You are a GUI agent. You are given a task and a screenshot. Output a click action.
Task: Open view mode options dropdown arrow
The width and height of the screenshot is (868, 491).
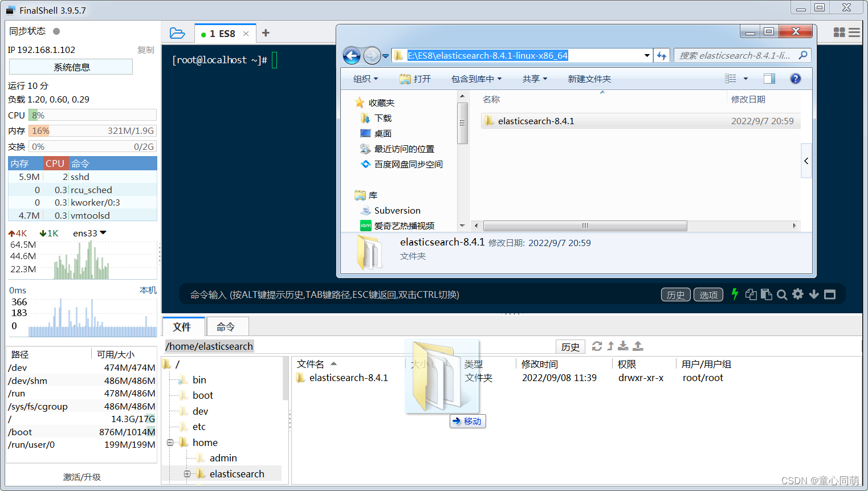tap(745, 79)
